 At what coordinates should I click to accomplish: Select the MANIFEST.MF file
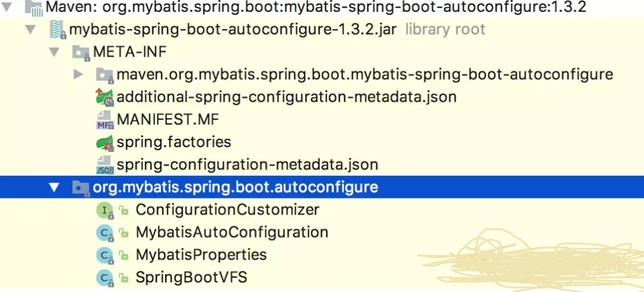168,119
